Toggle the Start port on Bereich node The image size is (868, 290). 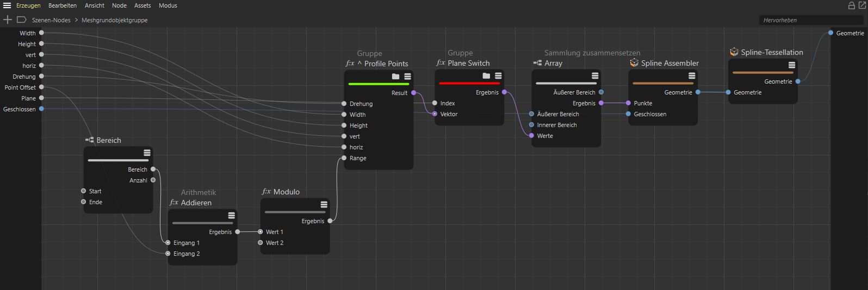[x=83, y=191]
